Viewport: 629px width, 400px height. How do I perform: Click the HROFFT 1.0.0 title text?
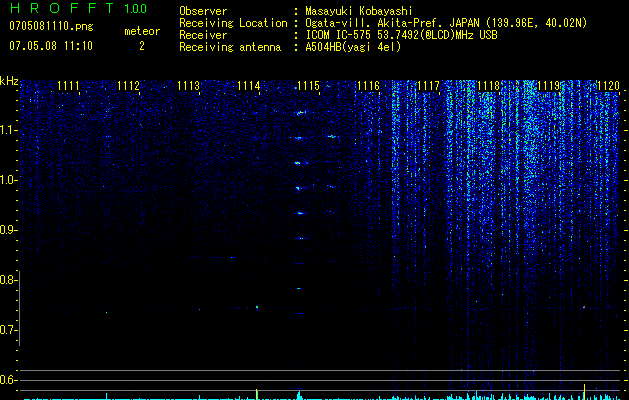pyautogui.click(x=78, y=8)
